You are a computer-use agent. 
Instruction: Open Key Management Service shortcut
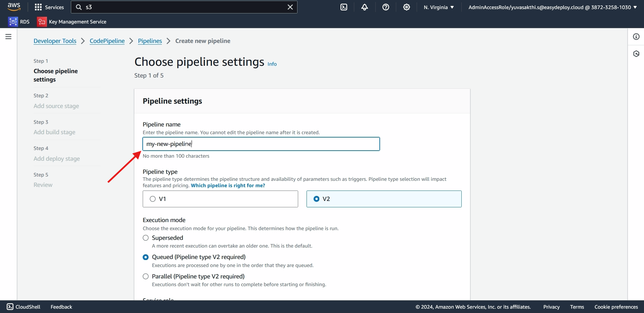pyautogui.click(x=72, y=22)
